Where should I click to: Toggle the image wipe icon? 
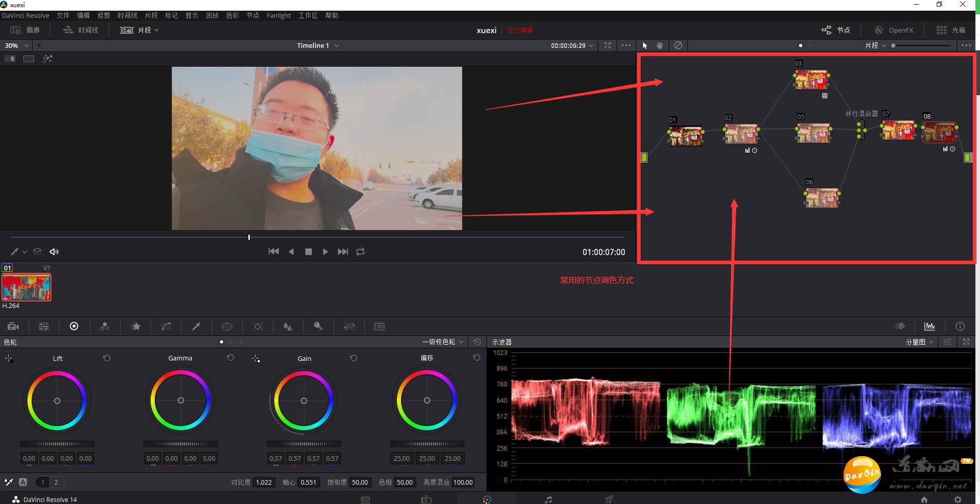tap(10, 59)
